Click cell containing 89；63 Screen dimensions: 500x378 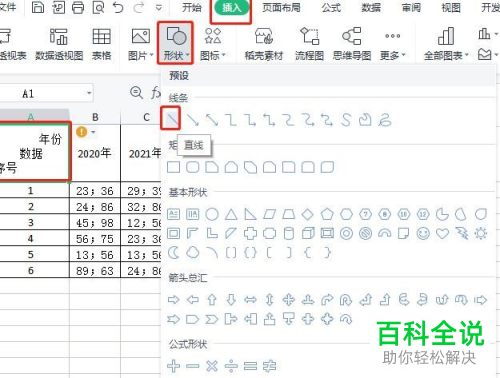pos(95,271)
